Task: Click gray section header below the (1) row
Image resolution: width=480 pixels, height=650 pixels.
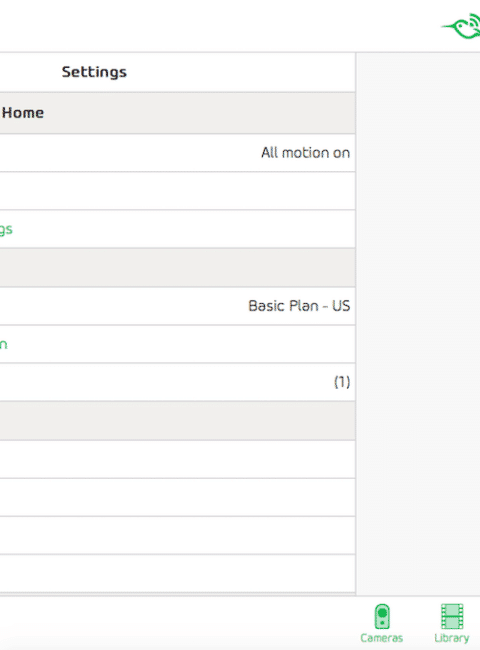Action: point(177,420)
